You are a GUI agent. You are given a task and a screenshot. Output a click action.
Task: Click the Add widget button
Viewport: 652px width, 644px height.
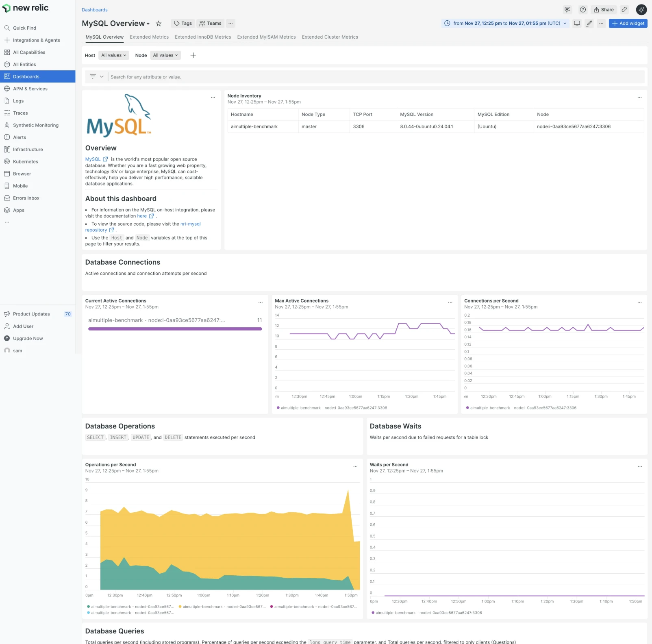click(628, 24)
